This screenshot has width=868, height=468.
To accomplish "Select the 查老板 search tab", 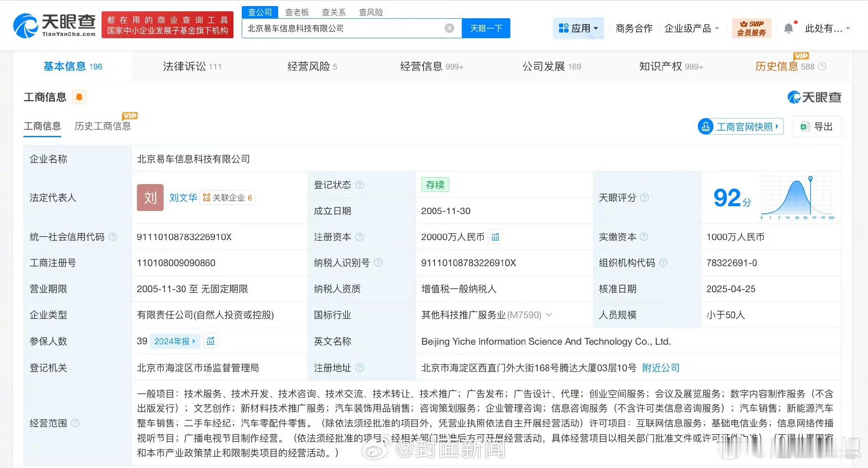I will click(297, 12).
